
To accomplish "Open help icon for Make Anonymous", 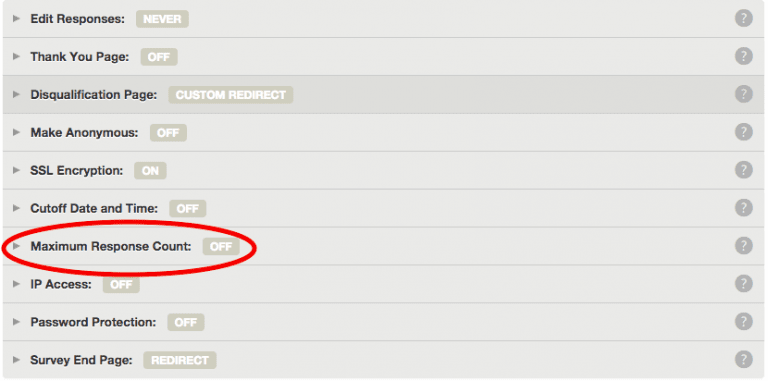I will (x=744, y=132).
